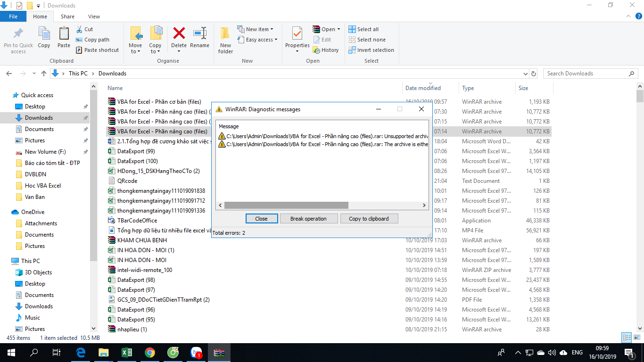The height and width of the screenshot is (362, 644).
Task: Open the File menu tab
Action: 13,16
